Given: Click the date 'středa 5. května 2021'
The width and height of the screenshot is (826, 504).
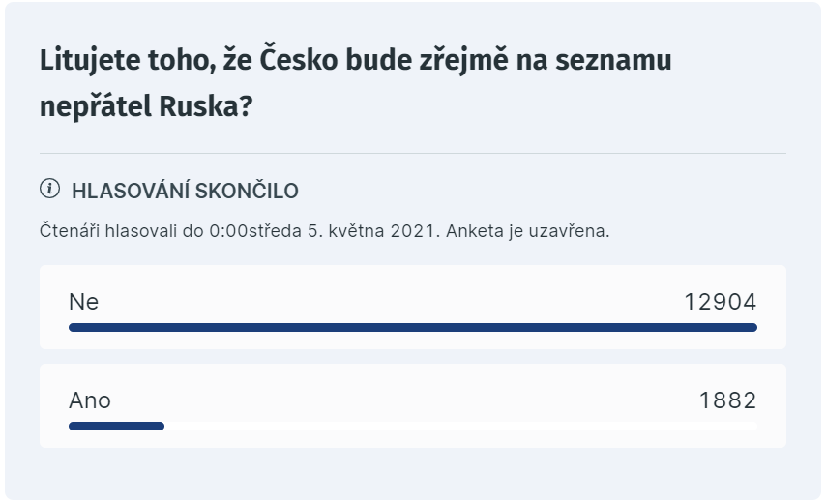Looking at the screenshot, I should coord(344,230).
